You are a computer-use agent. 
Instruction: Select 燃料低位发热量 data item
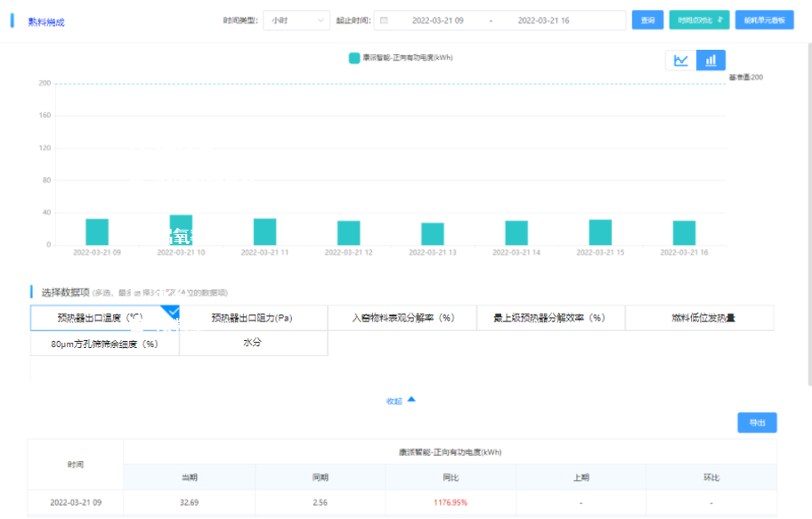pos(700,318)
